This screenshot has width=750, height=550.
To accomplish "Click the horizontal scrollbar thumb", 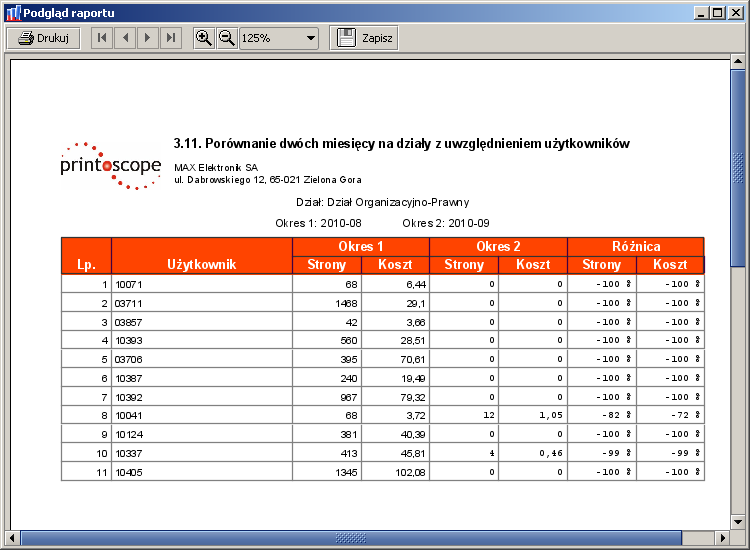I will pos(351,538).
